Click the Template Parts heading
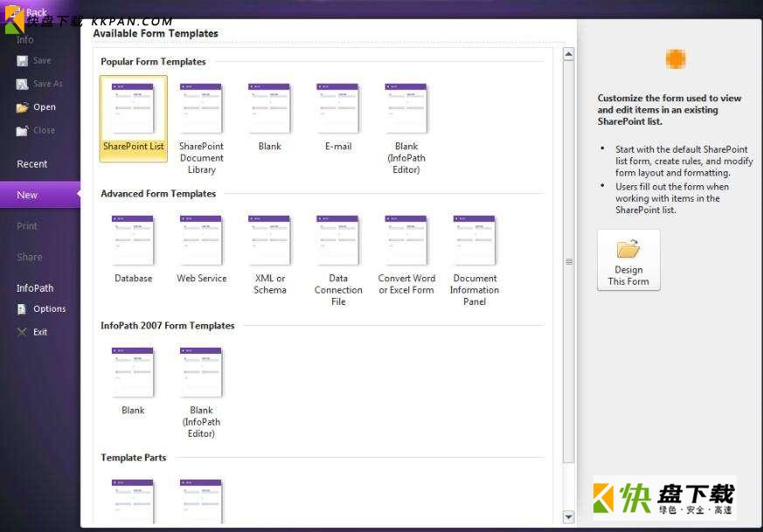Viewport: 763px width, 532px height. [134, 458]
